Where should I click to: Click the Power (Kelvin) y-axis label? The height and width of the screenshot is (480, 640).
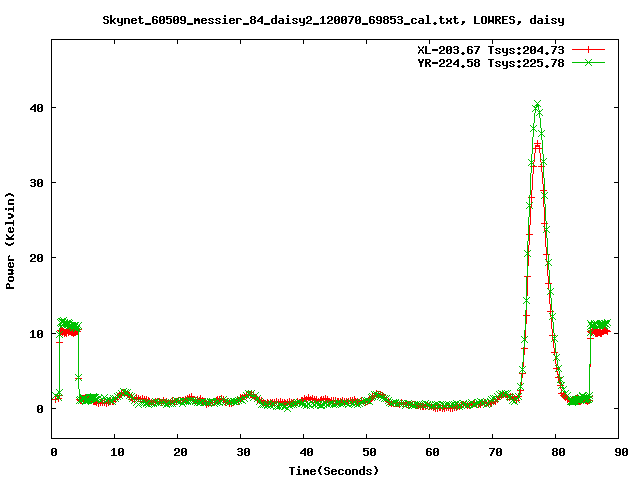(x=10, y=241)
